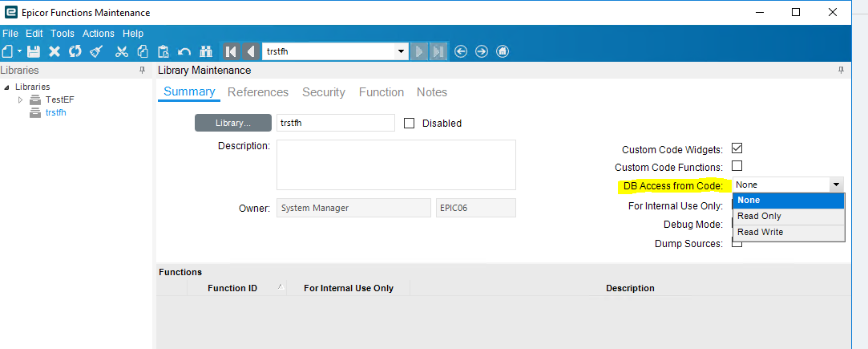Click the Delete X toolbar icon

[x=55, y=51]
